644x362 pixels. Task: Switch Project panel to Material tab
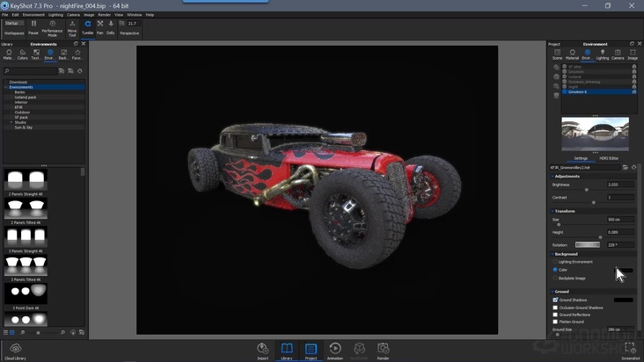tap(572, 54)
